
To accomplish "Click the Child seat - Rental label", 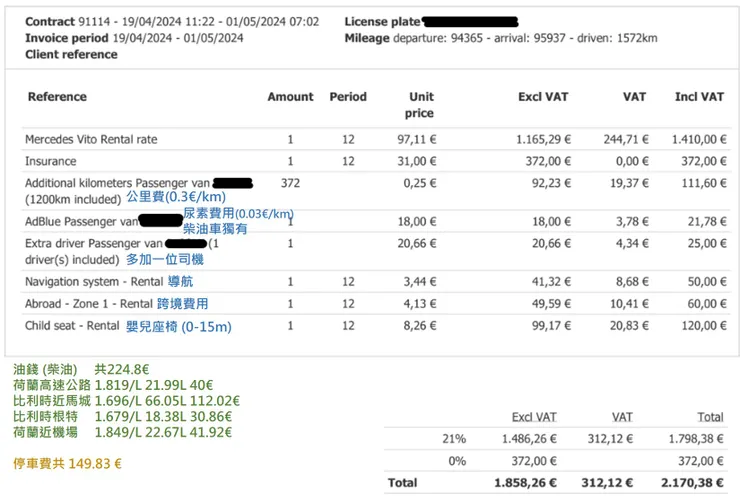I will coord(72,325).
